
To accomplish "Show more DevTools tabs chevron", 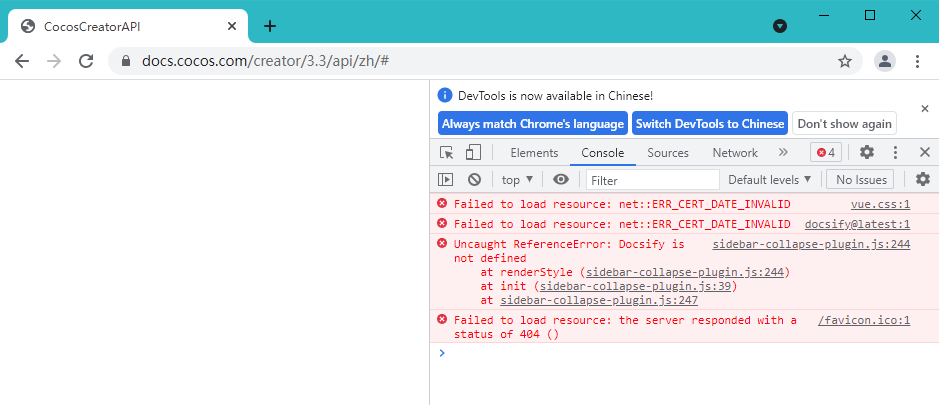I will (783, 153).
